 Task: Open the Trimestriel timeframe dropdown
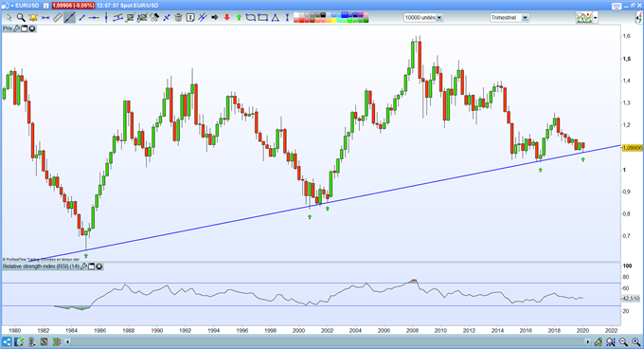510,18
